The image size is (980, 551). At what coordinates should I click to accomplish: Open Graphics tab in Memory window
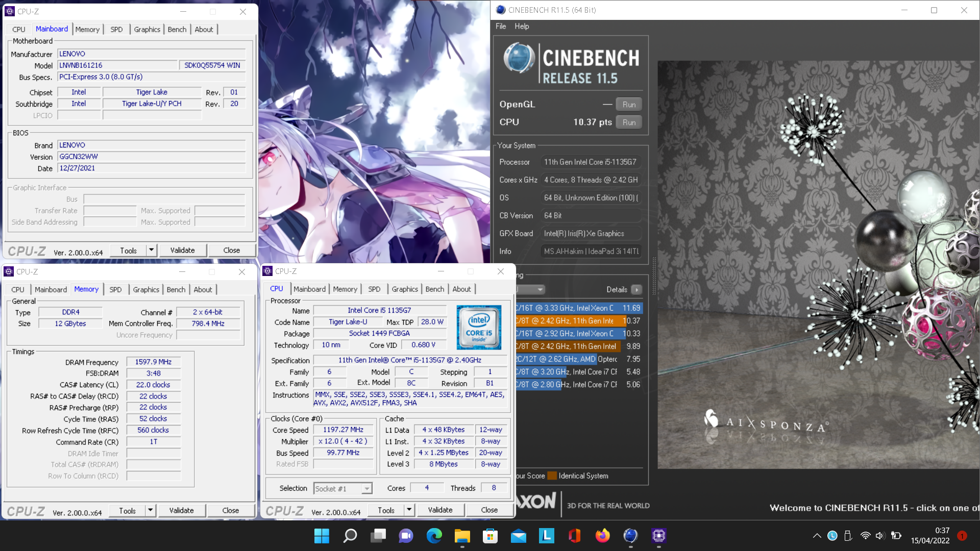[x=146, y=289]
